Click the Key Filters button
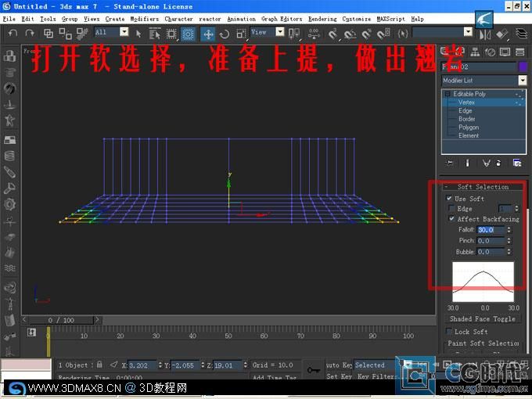Viewport: 532px width, 399px height. coord(376,376)
